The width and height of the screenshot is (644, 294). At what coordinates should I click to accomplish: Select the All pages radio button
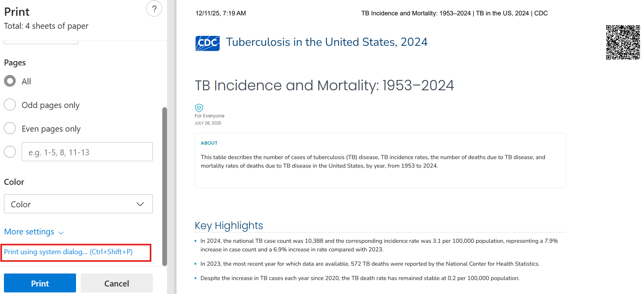(10, 81)
